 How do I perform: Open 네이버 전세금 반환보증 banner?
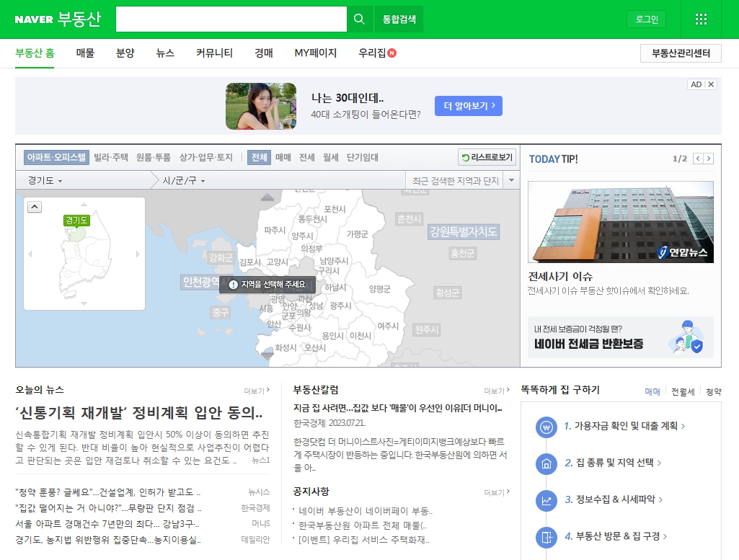621,337
